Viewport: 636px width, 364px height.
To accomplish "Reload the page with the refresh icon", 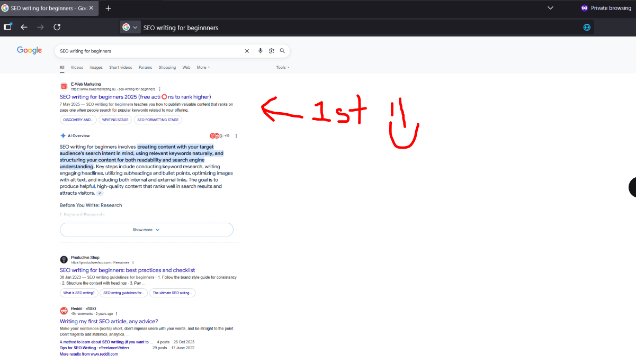I will pos(57,27).
